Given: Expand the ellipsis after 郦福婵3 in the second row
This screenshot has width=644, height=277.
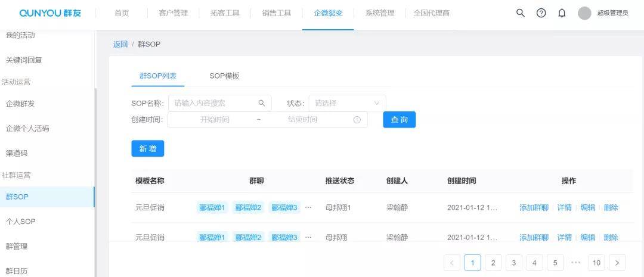Looking at the screenshot, I should (308, 236).
